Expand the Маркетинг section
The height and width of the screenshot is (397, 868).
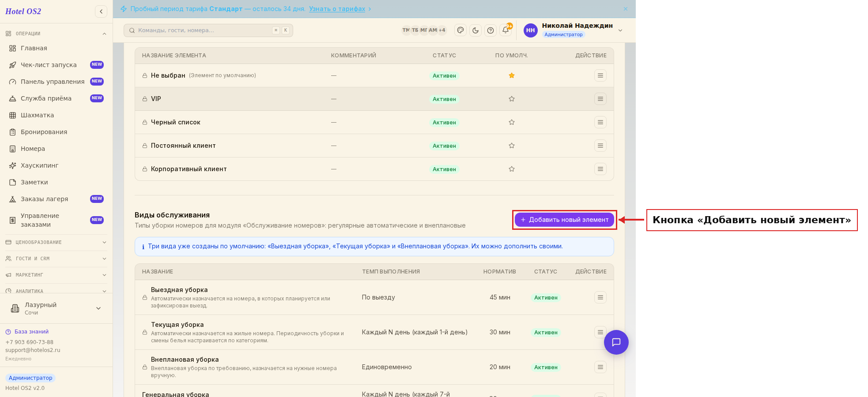(56, 275)
